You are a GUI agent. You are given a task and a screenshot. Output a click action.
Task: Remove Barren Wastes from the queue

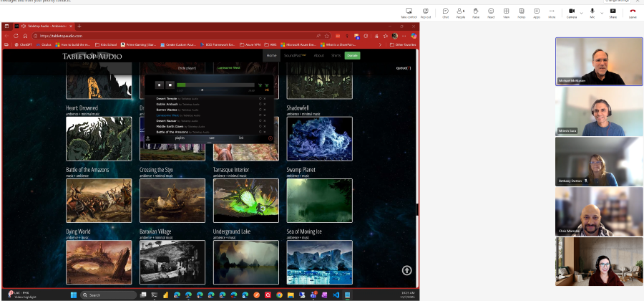[x=265, y=110]
